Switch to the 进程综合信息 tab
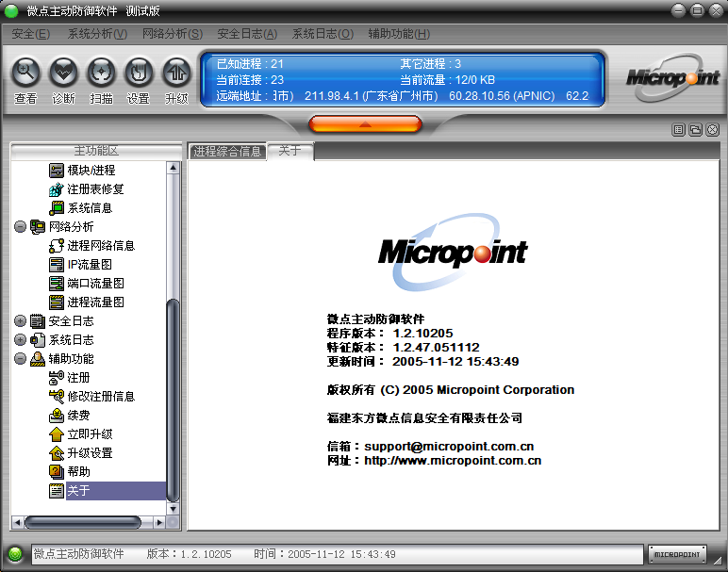Viewport: 728px width, 572px height. pos(227,152)
